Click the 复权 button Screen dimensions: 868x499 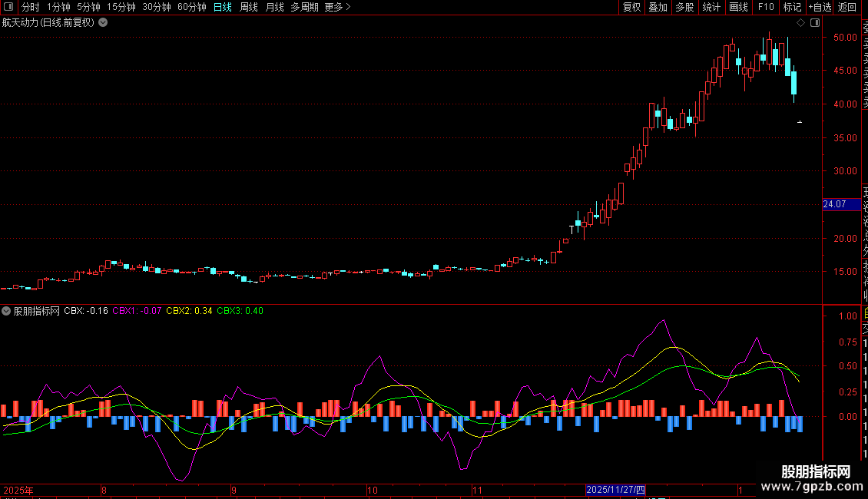tap(631, 7)
